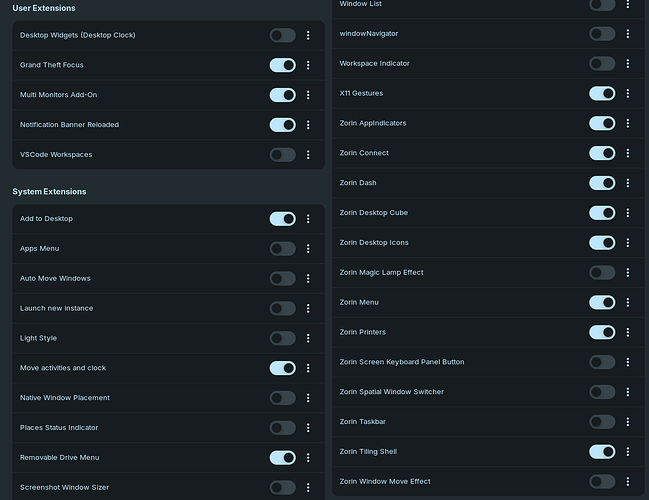Disable the Multi Monitors Add-On switch
649x500 pixels.
point(283,95)
